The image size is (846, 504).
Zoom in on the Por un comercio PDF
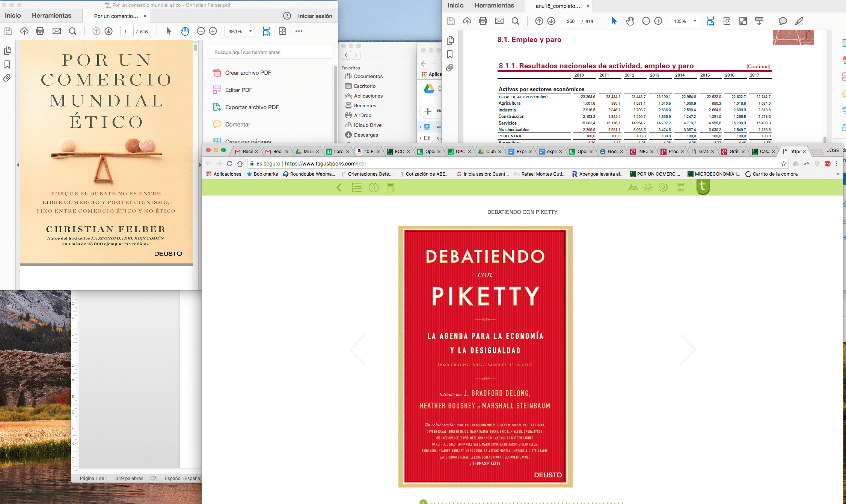pos(213,31)
